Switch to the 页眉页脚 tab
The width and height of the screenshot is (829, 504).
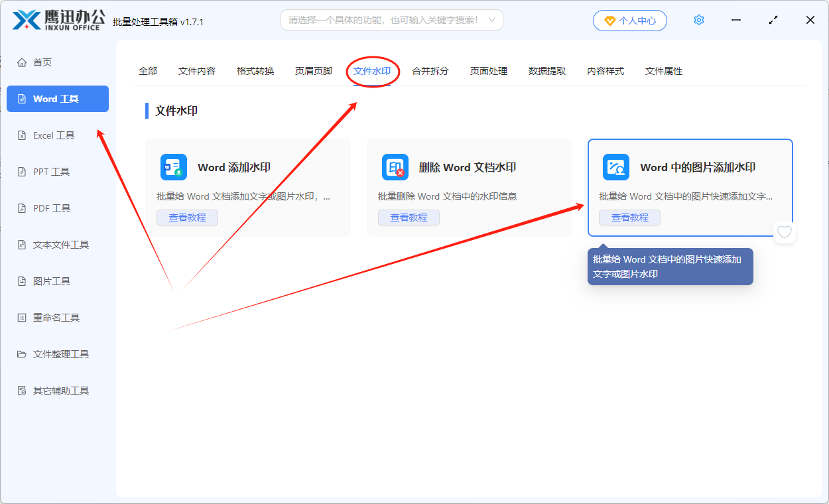[x=312, y=71]
